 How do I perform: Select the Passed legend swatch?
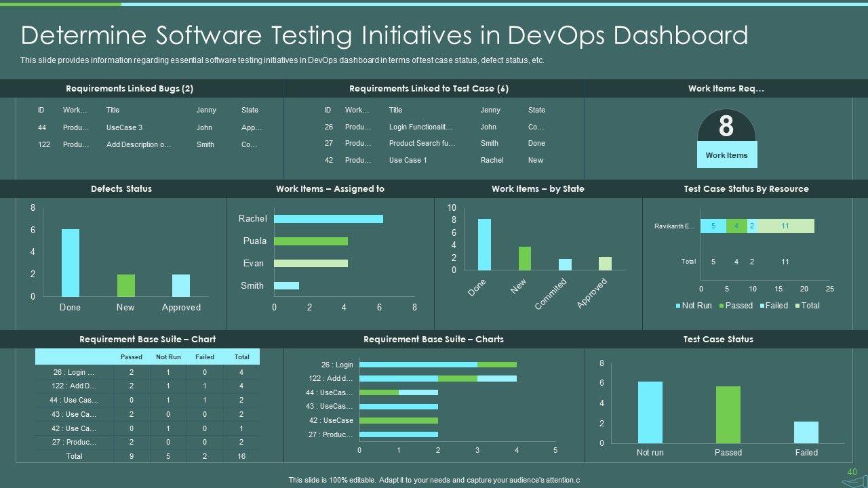(722, 306)
